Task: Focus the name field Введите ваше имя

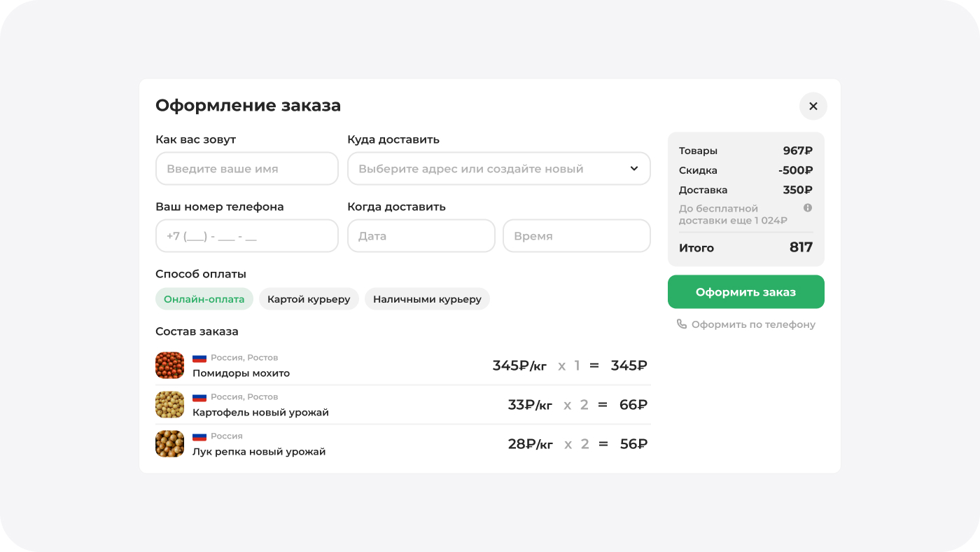Action: point(246,169)
